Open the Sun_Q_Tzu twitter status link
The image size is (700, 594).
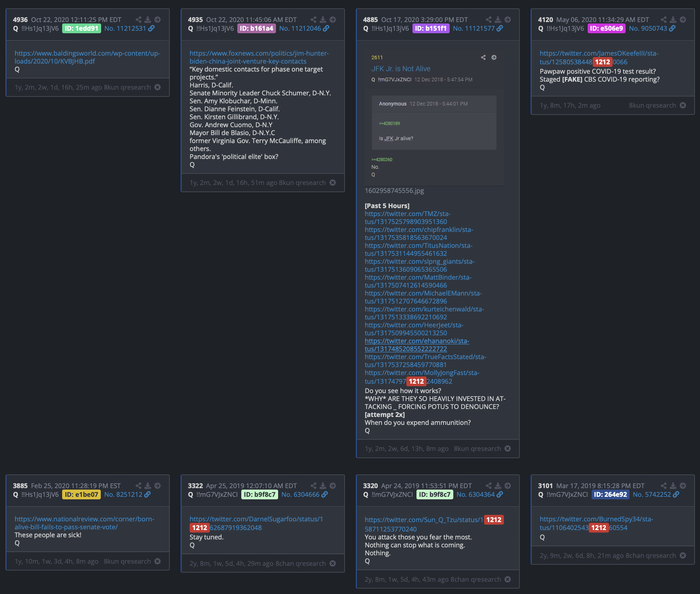point(435,524)
